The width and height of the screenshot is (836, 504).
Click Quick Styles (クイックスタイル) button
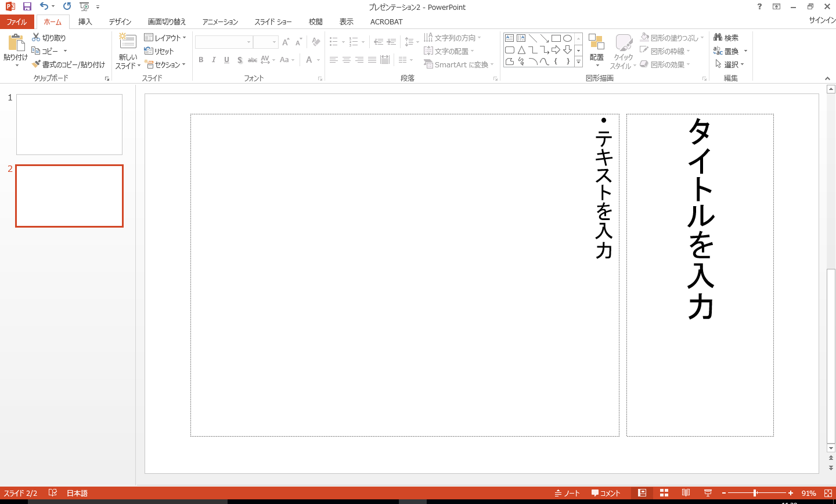[x=624, y=51]
